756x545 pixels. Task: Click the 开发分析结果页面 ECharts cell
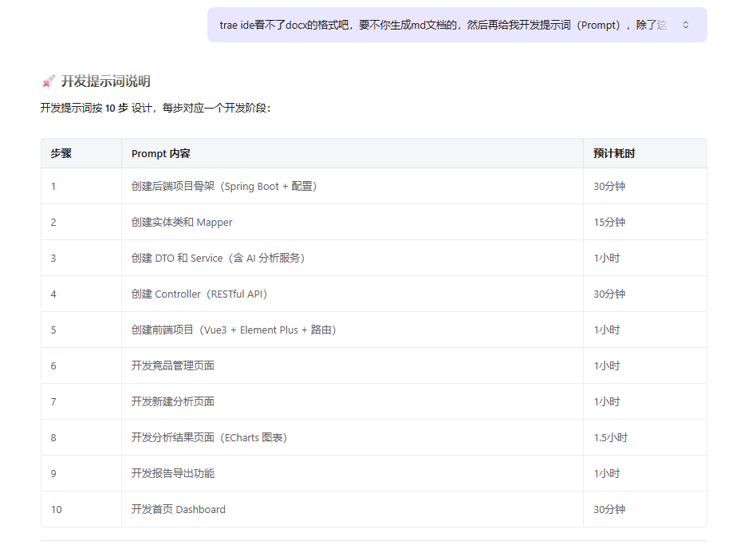point(209,438)
